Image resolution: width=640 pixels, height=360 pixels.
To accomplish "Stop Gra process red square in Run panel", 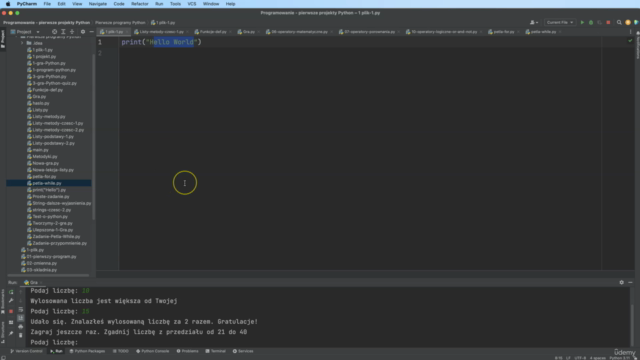I will pos(11,311).
